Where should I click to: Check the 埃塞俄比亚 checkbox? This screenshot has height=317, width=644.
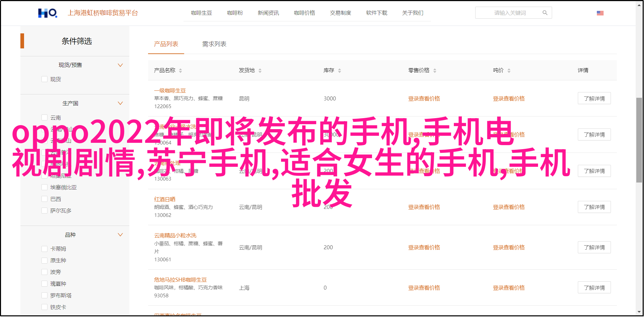pyautogui.click(x=44, y=187)
